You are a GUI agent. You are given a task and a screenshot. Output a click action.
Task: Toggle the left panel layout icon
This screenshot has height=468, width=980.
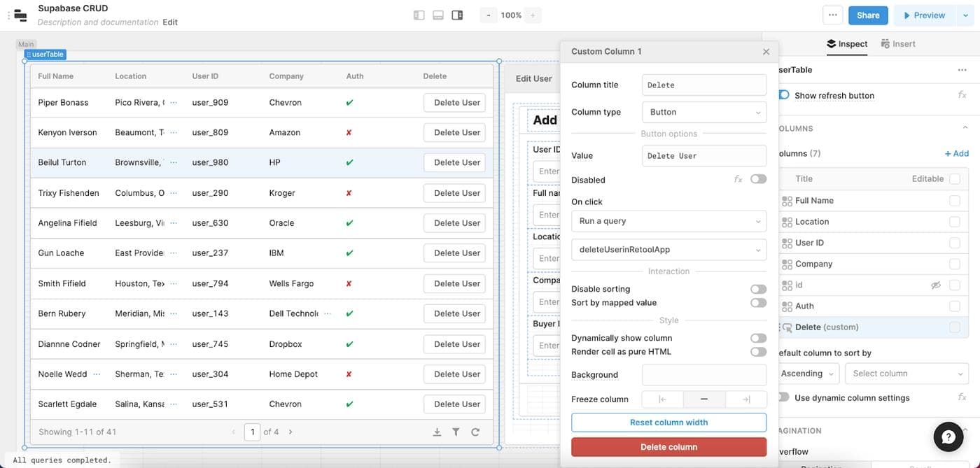(419, 15)
